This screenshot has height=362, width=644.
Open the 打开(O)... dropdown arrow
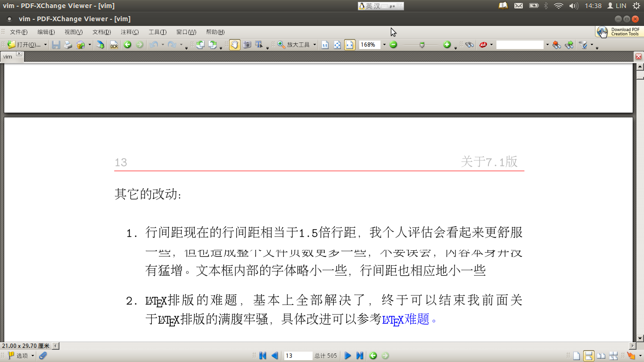[x=45, y=45]
